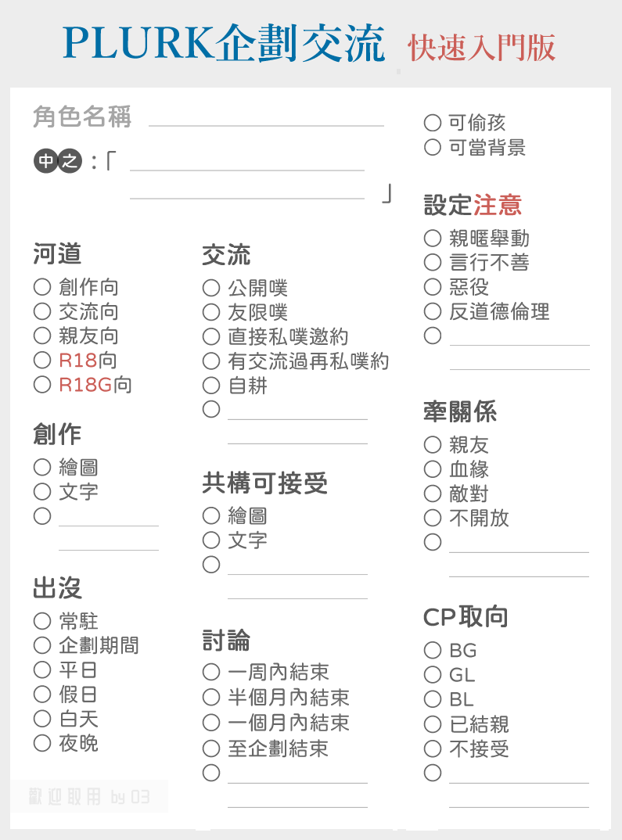Select the 創作向 radio circle

pos(42,287)
